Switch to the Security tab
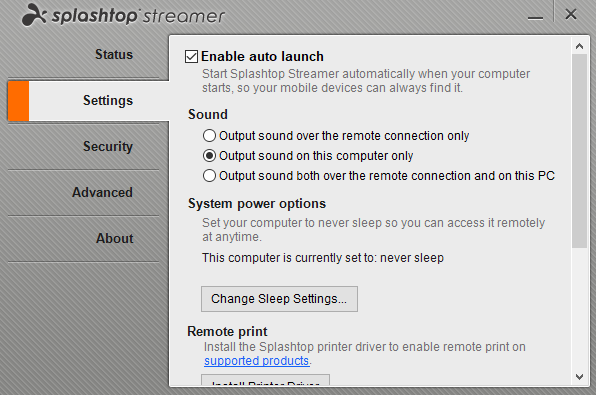596x395 pixels. coord(108,147)
